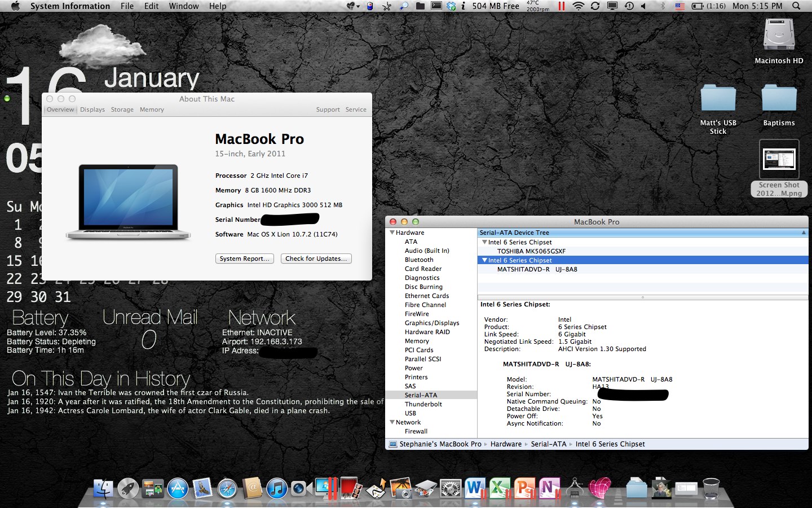Switch to the Storage tab
This screenshot has width=812, height=508.
(122, 110)
